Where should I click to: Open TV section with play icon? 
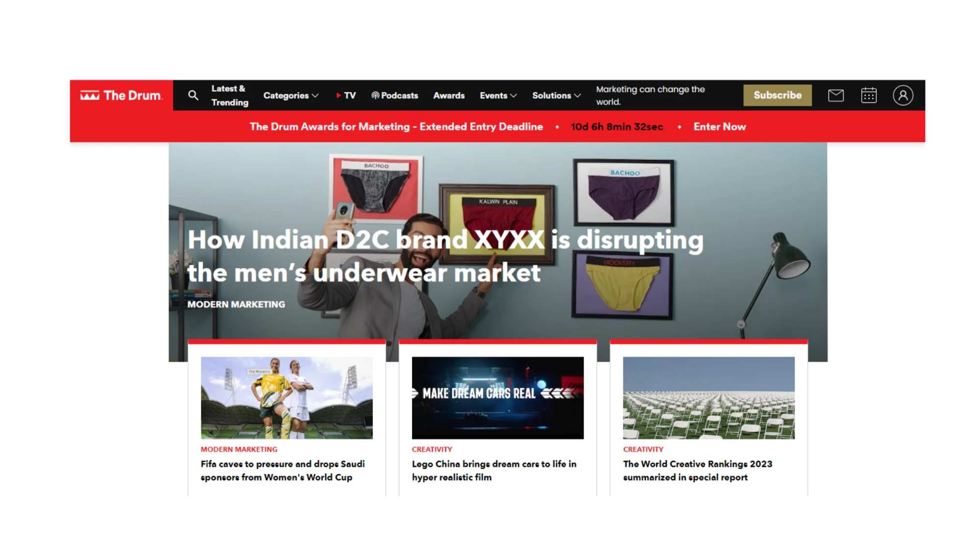[x=346, y=95]
